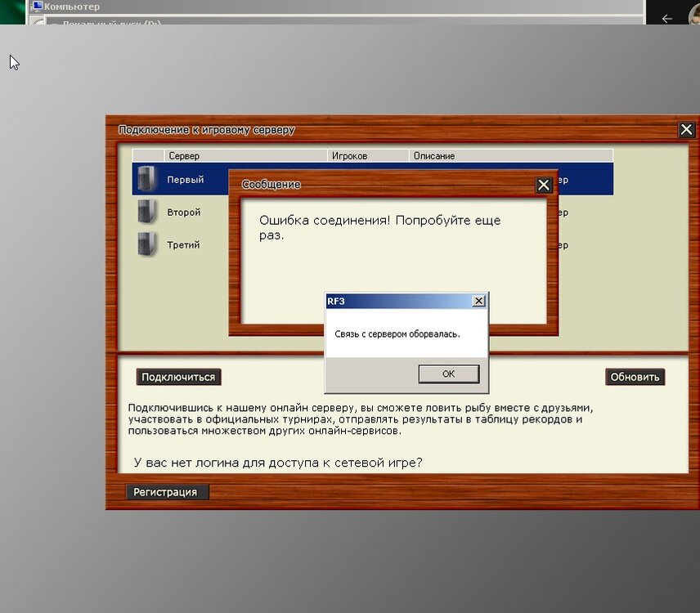Select the Третий server name

183,245
